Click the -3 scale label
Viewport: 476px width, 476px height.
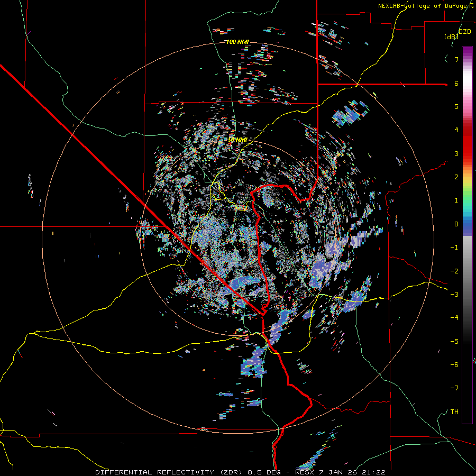(454, 295)
